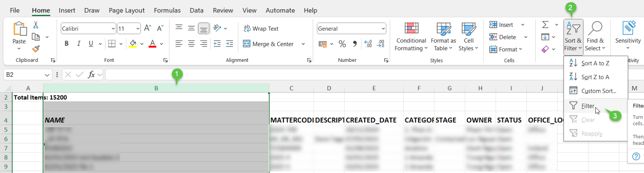Click AutoSum sigma icon

coord(545,25)
